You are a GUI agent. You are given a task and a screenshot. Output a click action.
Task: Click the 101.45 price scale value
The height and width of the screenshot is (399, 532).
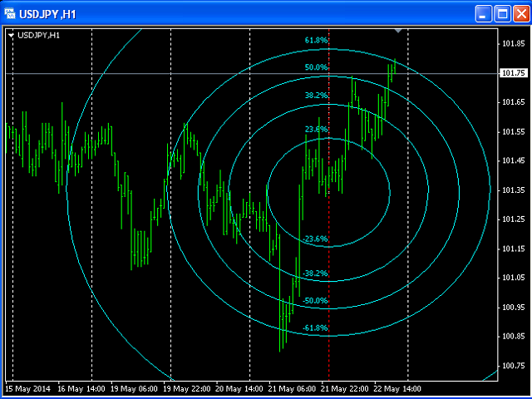[514, 160]
